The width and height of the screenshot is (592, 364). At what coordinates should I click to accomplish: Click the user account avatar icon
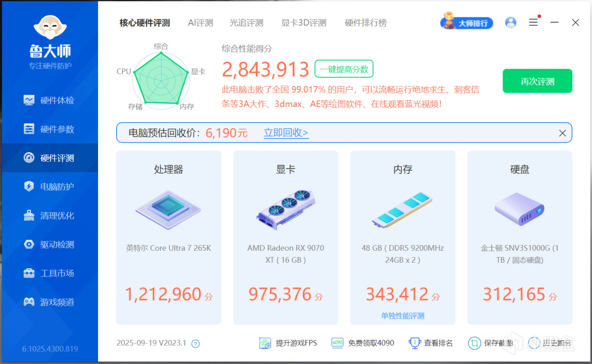[x=511, y=22]
